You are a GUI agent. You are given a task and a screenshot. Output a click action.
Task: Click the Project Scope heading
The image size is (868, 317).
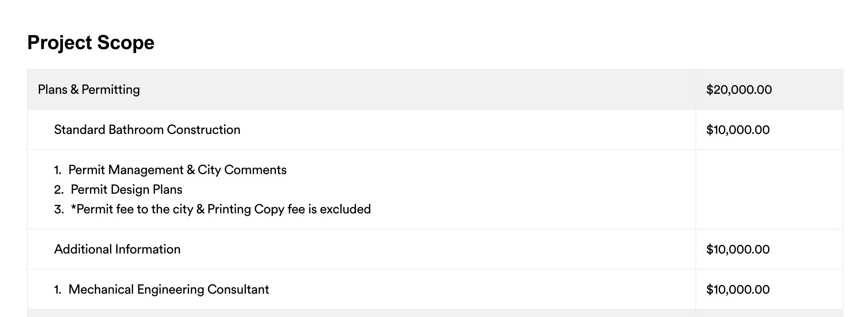click(90, 43)
